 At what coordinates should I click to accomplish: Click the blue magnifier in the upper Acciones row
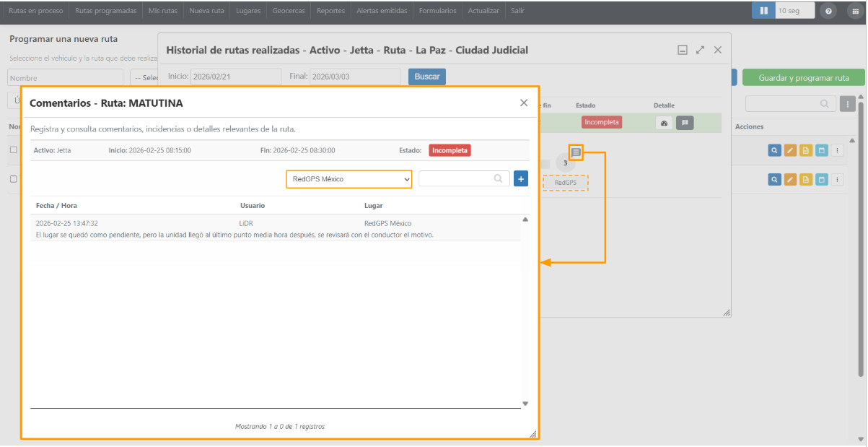(774, 150)
